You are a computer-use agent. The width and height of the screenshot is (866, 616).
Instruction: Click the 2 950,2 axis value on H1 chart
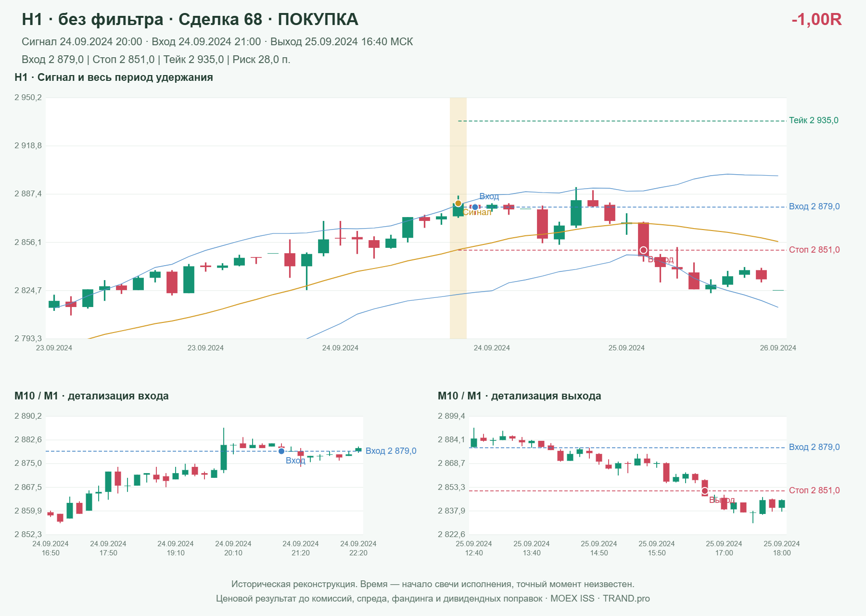click(x=28, y=98)
